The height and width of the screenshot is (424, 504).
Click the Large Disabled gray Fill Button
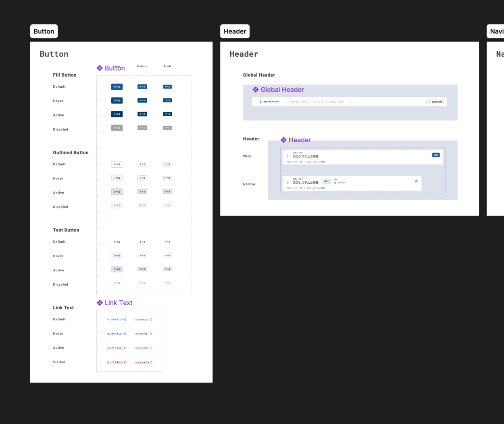(x=117, y=128)
